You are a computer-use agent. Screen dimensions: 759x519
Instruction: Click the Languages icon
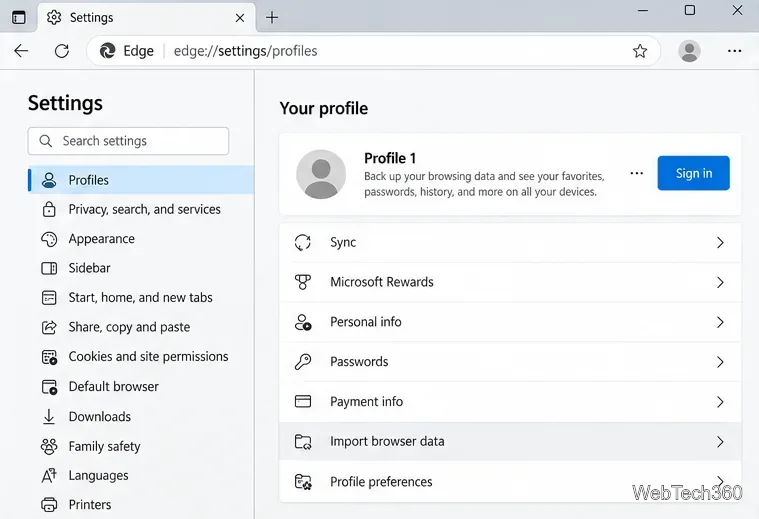[49, 476]
